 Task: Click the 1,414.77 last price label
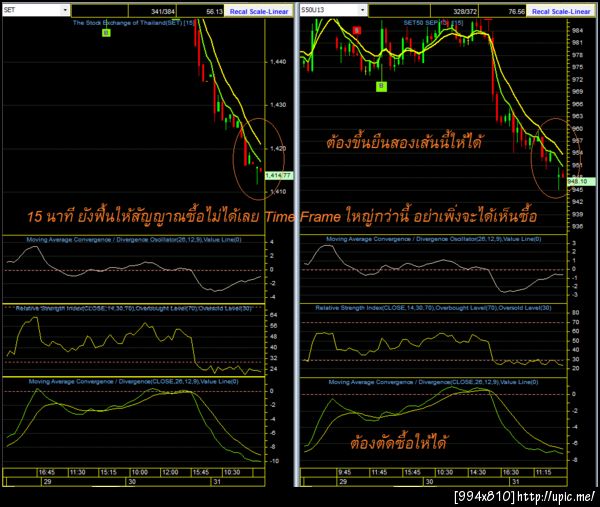tap(279, 175)
